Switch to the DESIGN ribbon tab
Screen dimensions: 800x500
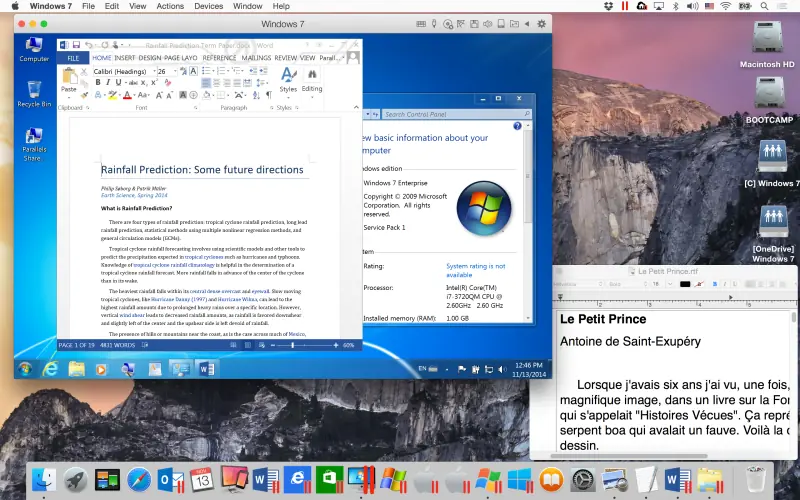pyautogui.click(x=149, y=58)
